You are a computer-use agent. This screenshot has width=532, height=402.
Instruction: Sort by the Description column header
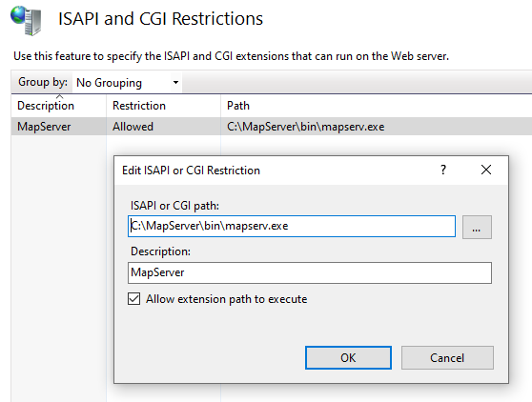coord(59,106)
